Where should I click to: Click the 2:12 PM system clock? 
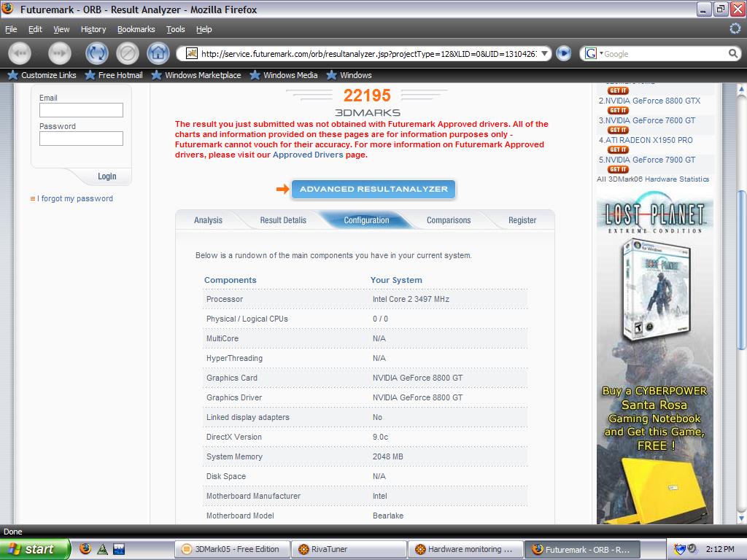(720, 549)
